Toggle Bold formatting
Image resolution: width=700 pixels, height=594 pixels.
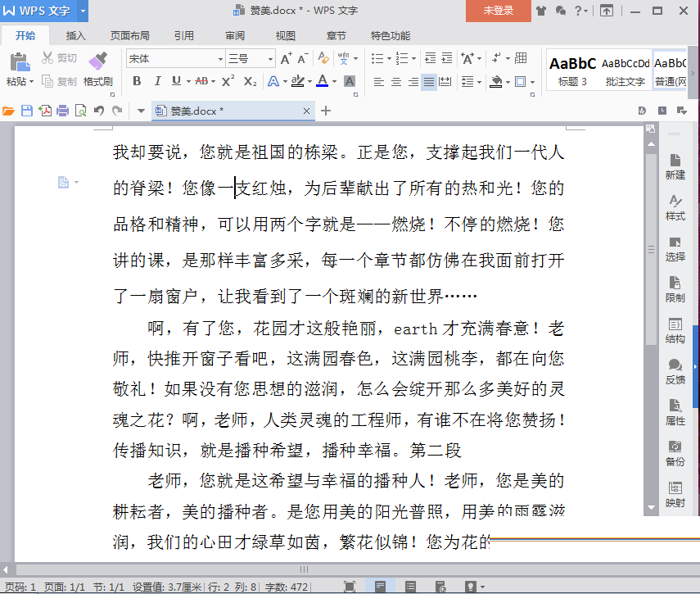point(137,81)
